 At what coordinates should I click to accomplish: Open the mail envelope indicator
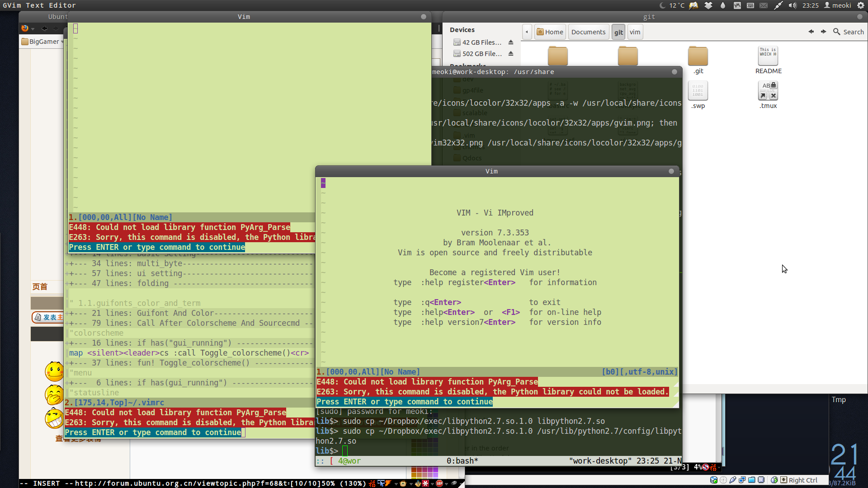point(764,5)
